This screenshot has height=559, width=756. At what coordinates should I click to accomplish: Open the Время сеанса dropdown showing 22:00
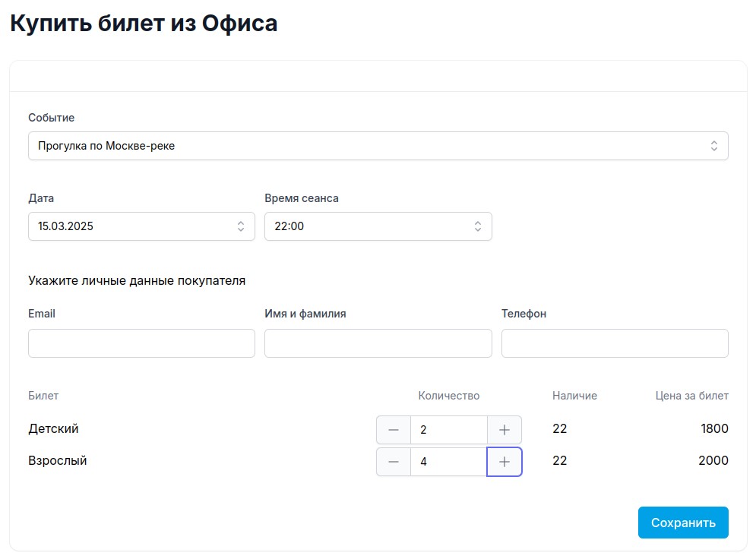pos(378,226)
